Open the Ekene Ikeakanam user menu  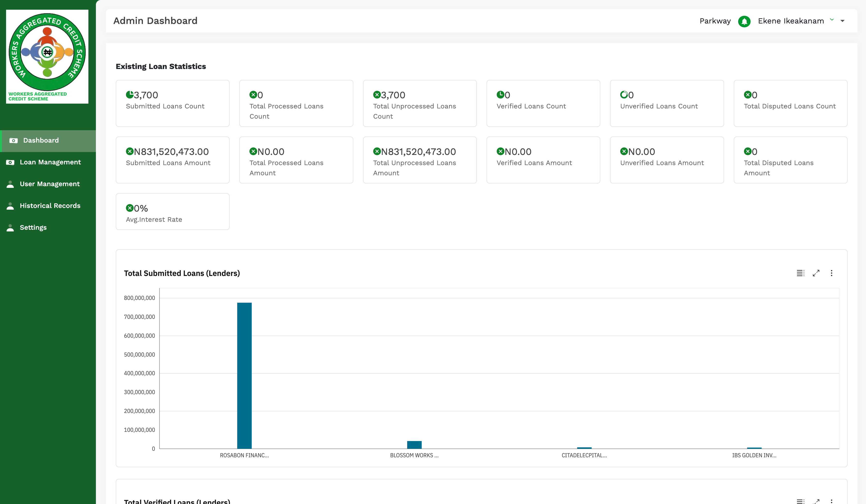791,21
